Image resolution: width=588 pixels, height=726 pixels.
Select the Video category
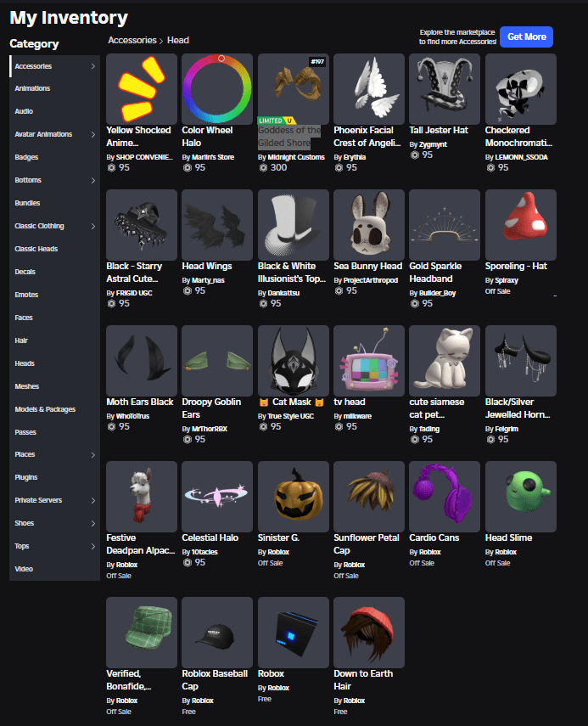click(54, 569)
